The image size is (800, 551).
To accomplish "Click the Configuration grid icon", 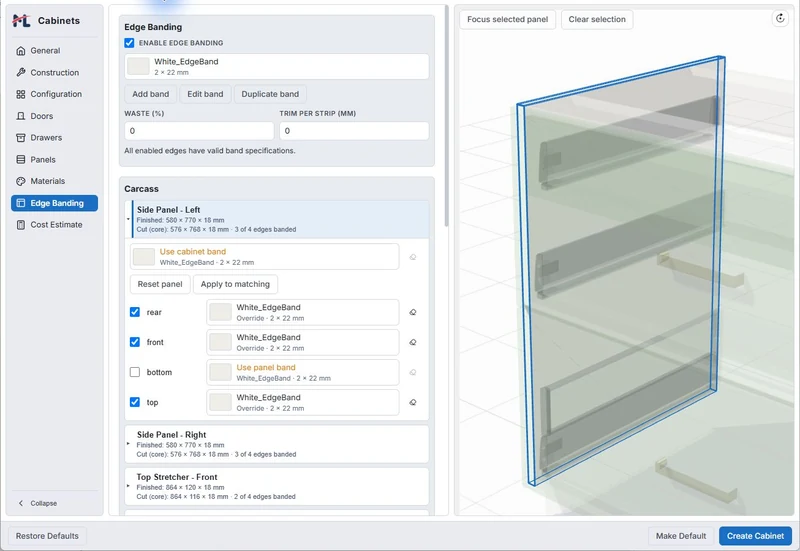I will tap(20, 94).
